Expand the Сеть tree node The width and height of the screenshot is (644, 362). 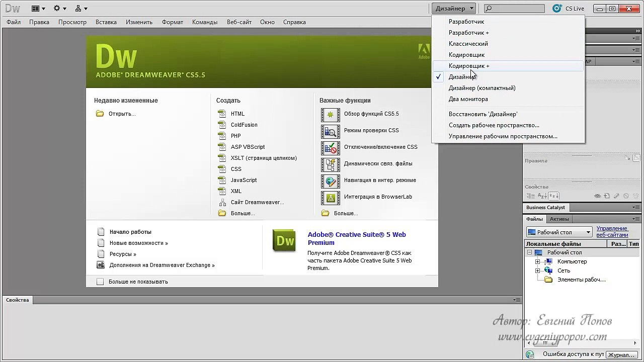537,270
